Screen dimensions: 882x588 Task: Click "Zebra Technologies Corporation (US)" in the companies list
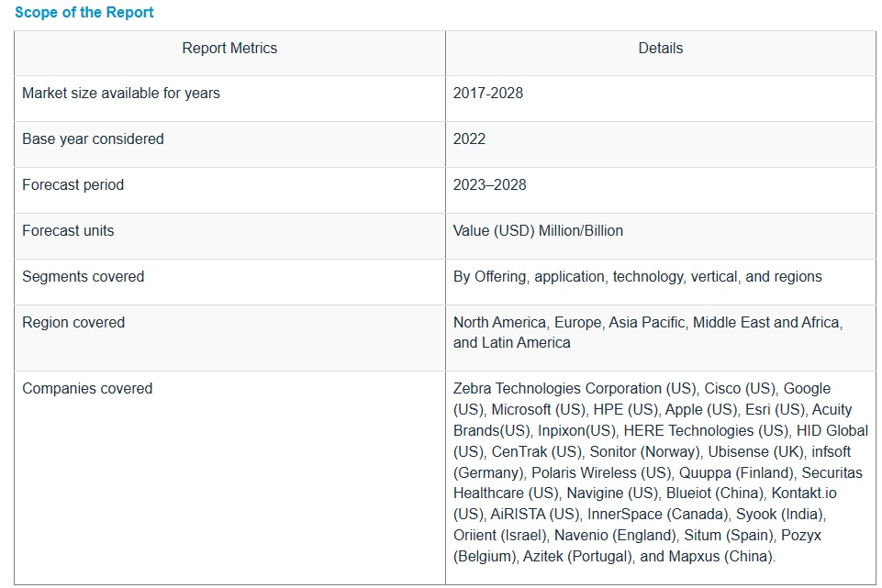pos(575,388)
